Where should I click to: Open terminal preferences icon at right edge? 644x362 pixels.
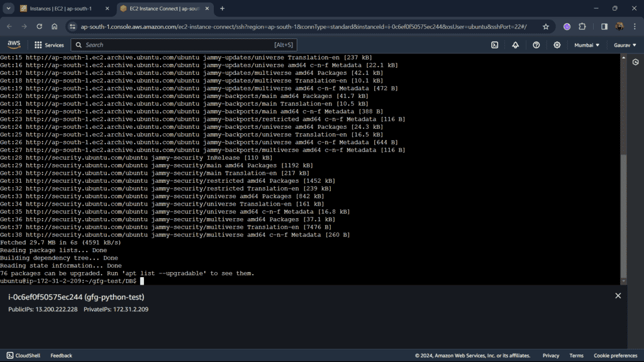point(635,62)
